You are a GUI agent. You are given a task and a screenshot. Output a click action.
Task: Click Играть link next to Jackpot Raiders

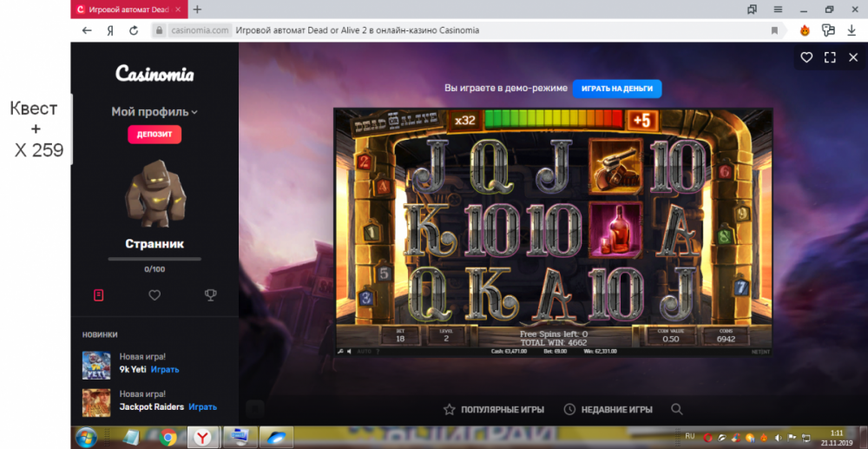pyautogui.click(x=202, y=406)
